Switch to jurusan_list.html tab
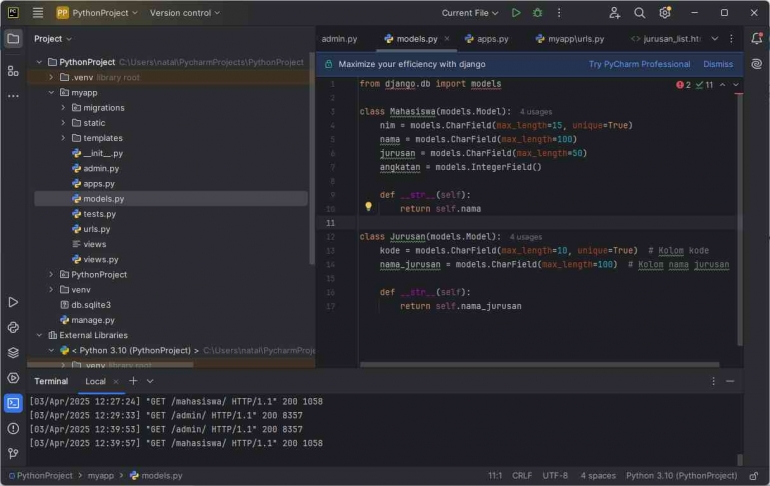Viewport: 770px width, 486px height. point(666,39)
